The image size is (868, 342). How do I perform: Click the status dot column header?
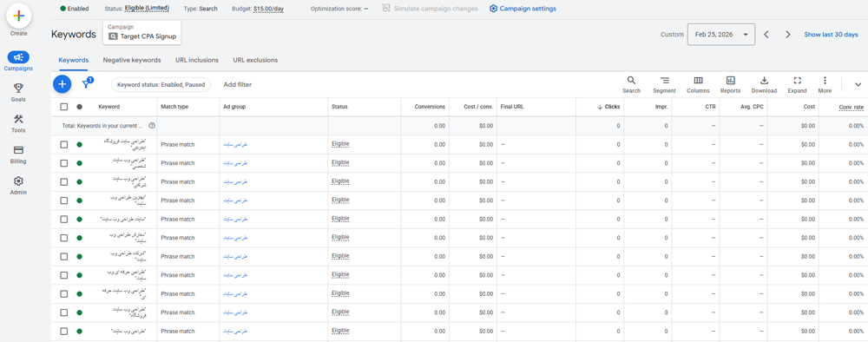79,107
